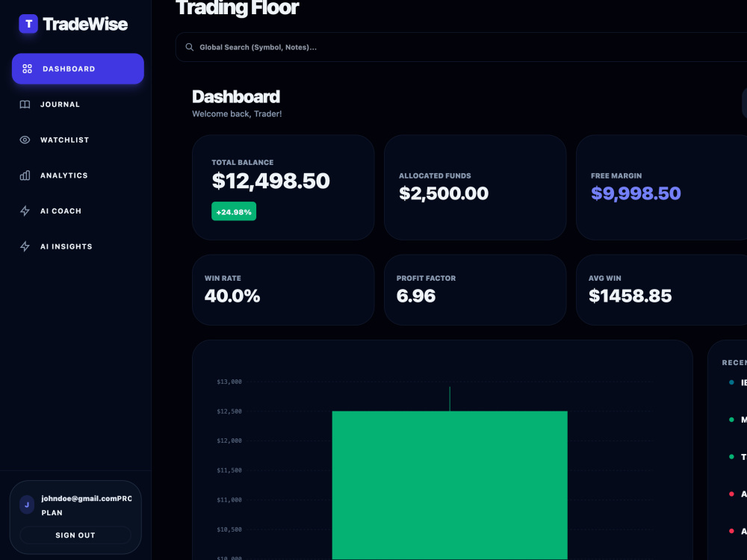Click the J user avatar
The height and width of the screenshot is (560, 747).
tap(27, 505)
